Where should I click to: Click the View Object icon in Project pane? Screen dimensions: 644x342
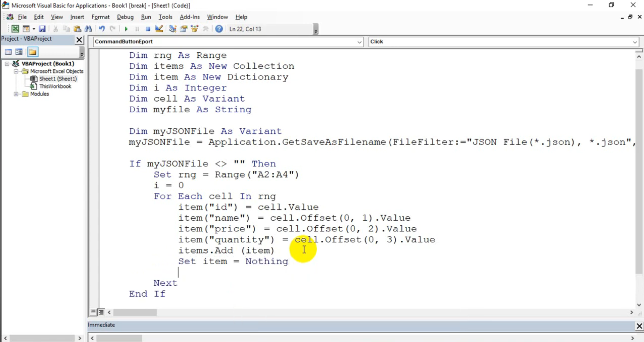click(19, 52)
